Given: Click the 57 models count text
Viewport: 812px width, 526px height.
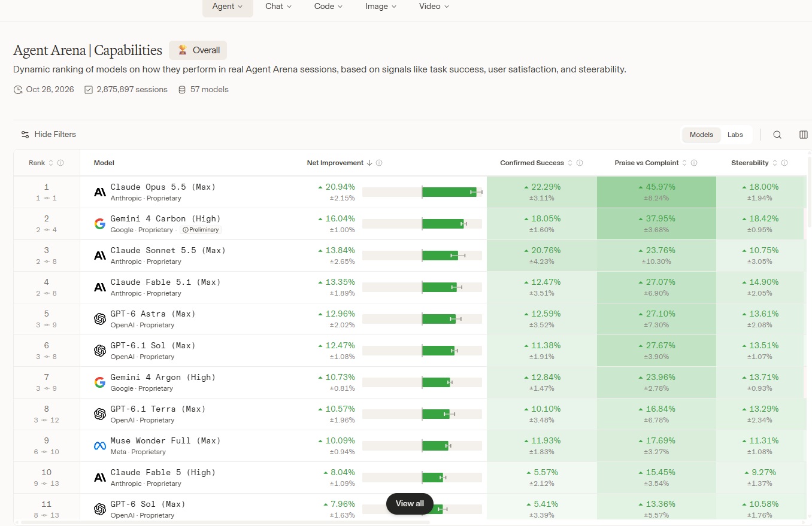Looking at the screenshot, I should tap(210, 90).
